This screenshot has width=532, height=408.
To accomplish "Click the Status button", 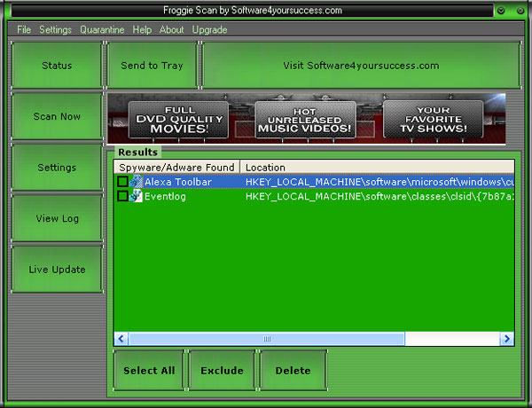I will pos(57,65).
